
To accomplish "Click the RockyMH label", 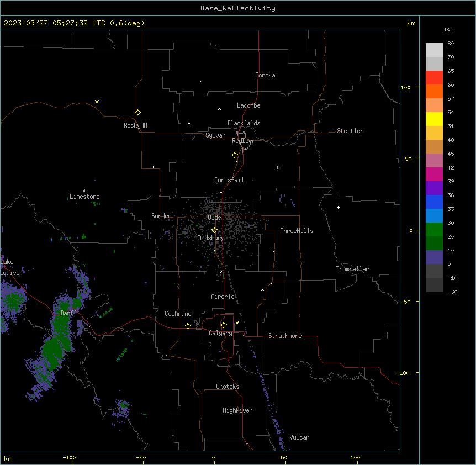I will pyautogui.click(x=135, y=125).
